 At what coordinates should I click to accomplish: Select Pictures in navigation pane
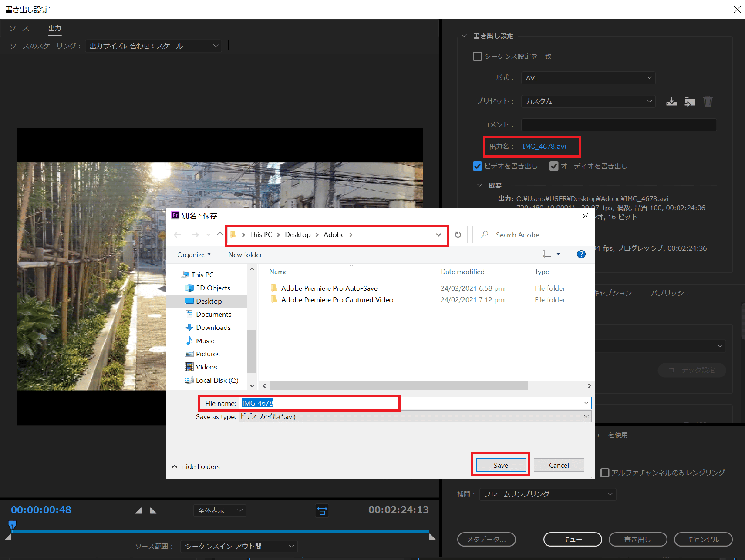[x=202, y=354]
